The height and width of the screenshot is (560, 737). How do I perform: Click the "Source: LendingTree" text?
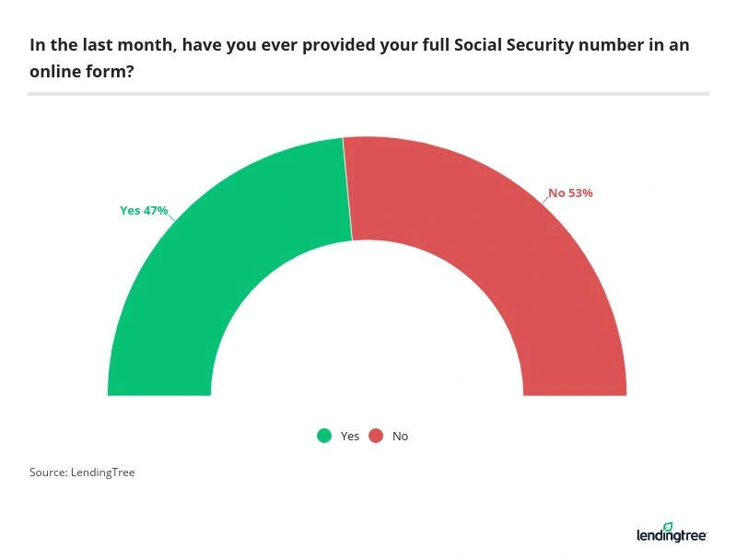[82, 472]
